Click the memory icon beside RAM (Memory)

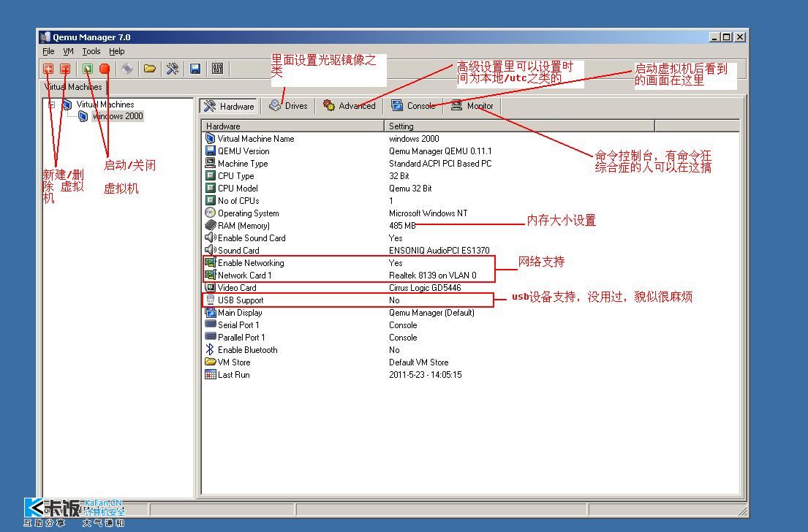(x=211, y=225)
